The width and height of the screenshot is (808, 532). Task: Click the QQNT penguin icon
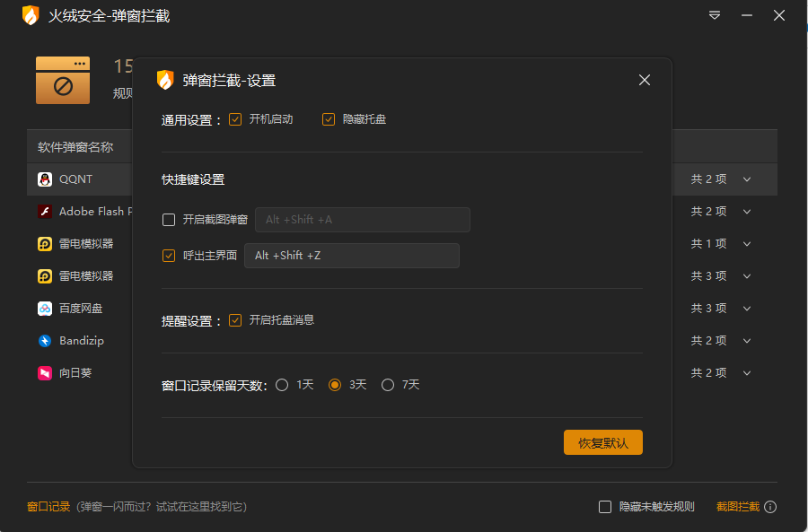click(x=45, y=179)
